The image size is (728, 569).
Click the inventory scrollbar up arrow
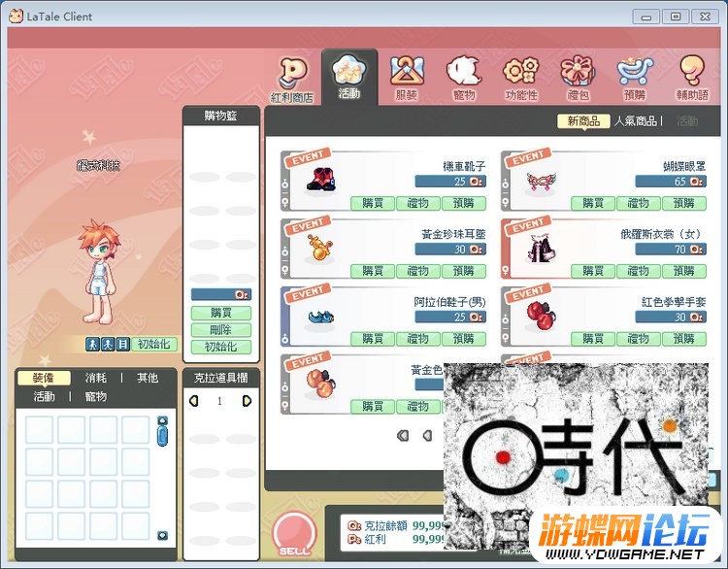[x=162, y=420]
